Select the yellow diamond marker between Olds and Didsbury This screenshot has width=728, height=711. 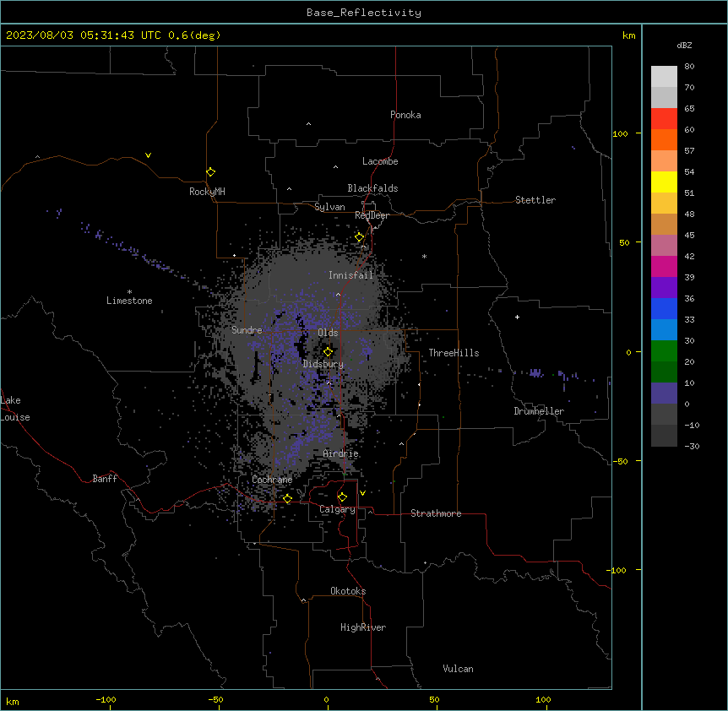pos(328,352)
